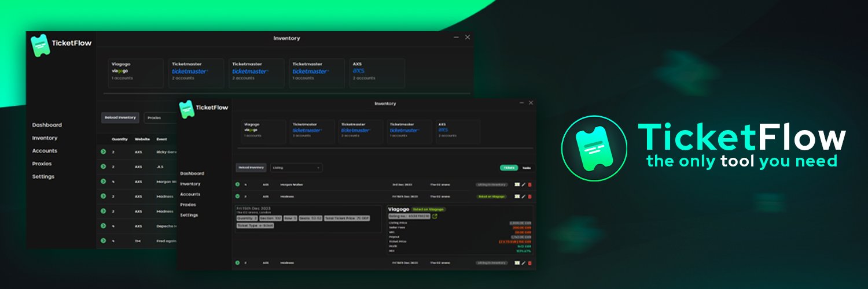Open Inventory in front window sidebar
The height and width of the screenshot is (289, 868).
pyautogui.click(x=190, y=184)
